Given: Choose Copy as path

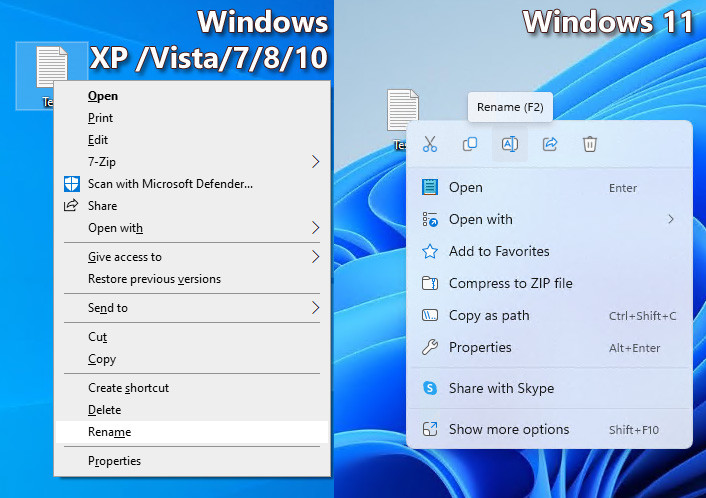Looking at the screenshot, I should coord(549,315).
